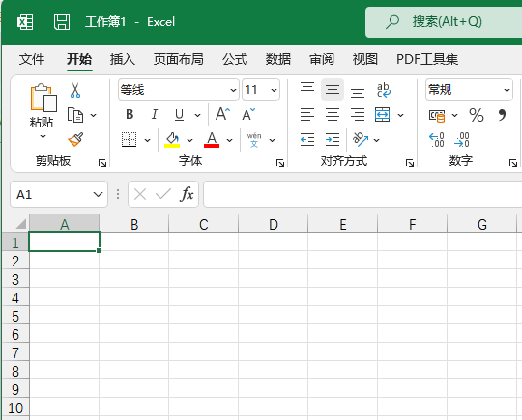Toggle center text alignment
The image size is (522, 420).
(x=333, y=115)
